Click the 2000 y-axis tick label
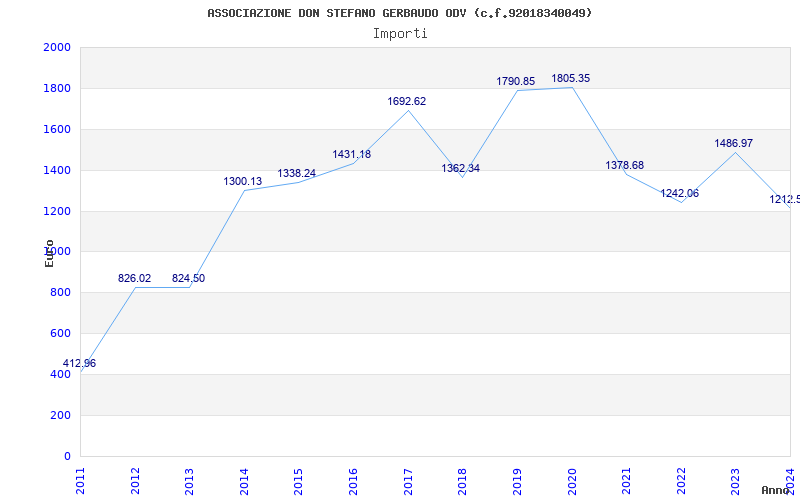The width and height of the screenshot is (800, 500). pos(57,47)
